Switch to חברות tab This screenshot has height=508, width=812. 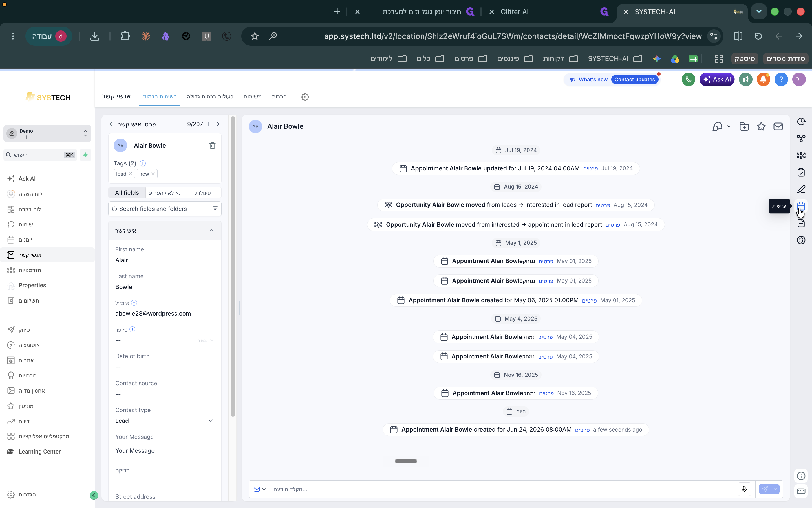click(279, 97)
